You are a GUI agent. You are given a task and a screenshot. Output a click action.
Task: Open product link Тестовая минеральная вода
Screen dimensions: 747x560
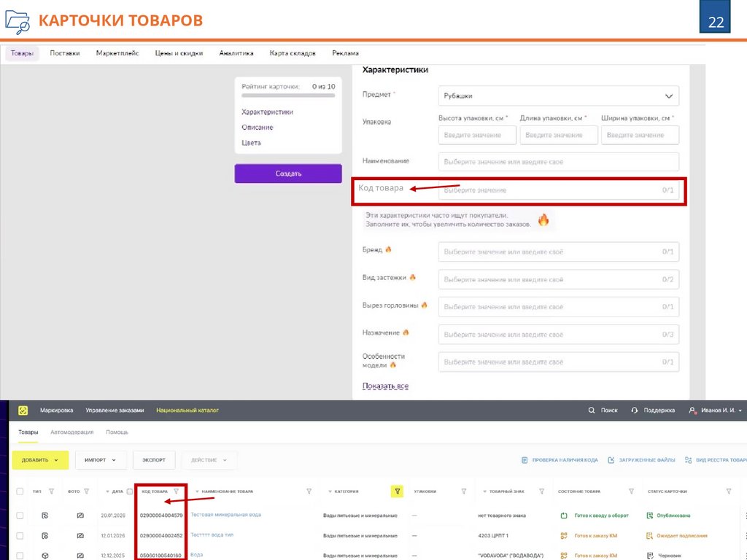(226, 515)
